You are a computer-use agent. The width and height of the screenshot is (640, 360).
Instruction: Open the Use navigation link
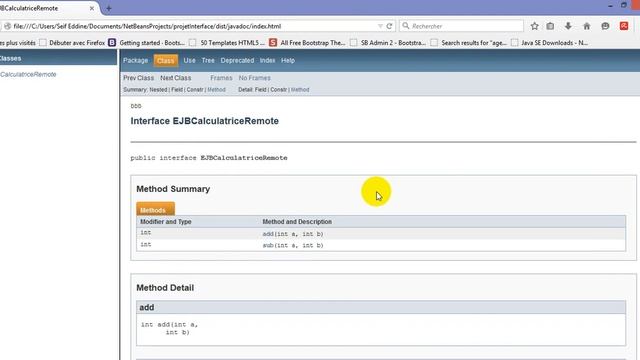click(x=189, y=60)
